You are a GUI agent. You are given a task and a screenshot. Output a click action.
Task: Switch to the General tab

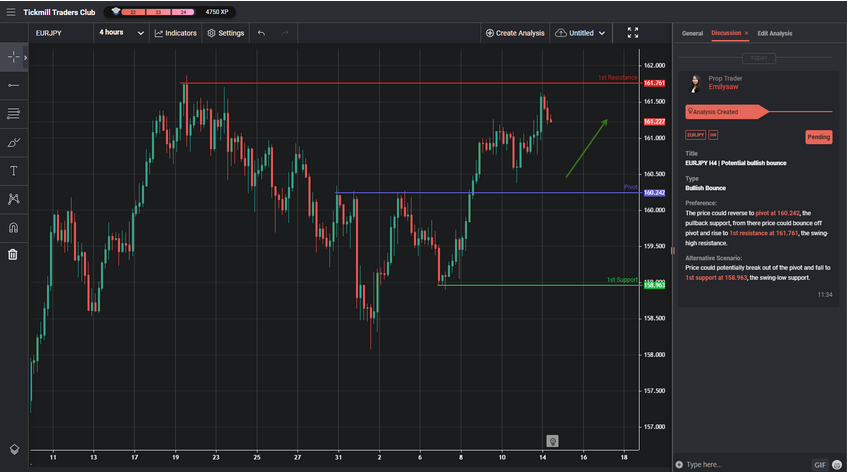[692, 33]
